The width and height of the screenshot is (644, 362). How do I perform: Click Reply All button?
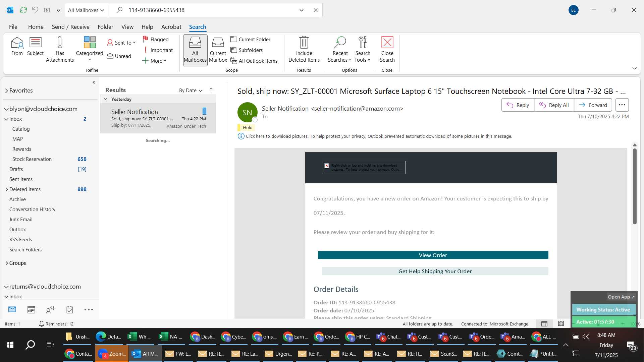point(554,105)
